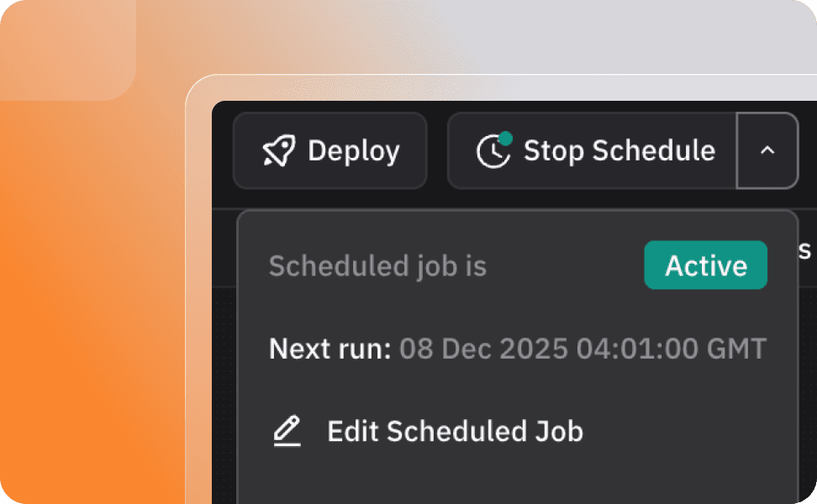Screen dimensions: 817x504
Task: Choose Edit Scheduled Job from the menu
Action: click(x=455, y=431)
